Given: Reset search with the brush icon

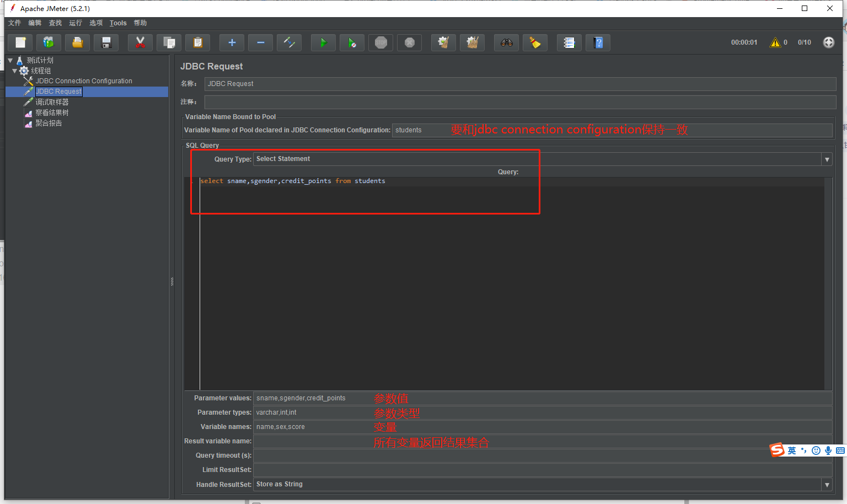Looking at the screenshot, I should pyautogui.click(x=535, y=42).
